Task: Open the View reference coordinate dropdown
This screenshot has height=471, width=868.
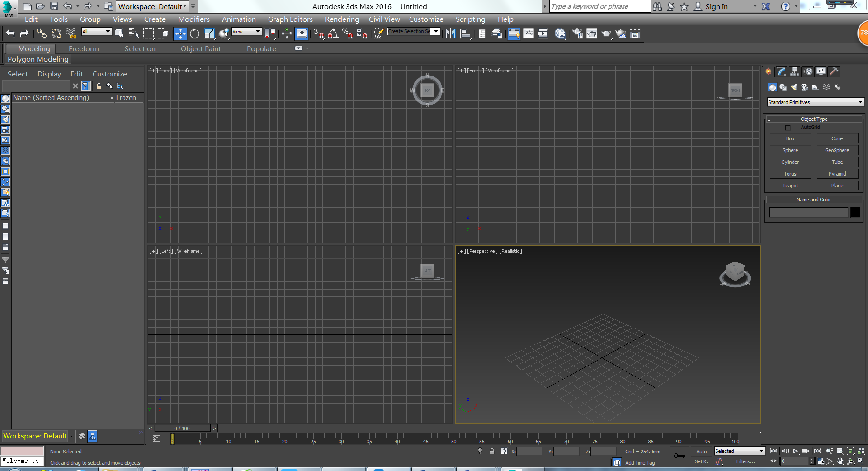Action: tap(246, 32)
